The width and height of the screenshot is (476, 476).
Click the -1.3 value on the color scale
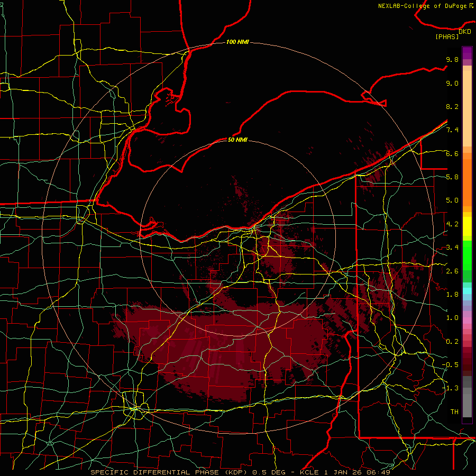coord(450,388)
